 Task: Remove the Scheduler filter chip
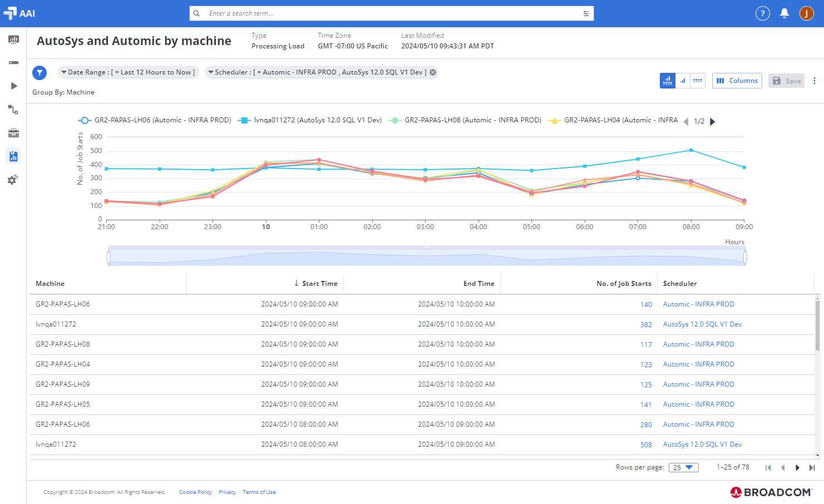[433, 72]
